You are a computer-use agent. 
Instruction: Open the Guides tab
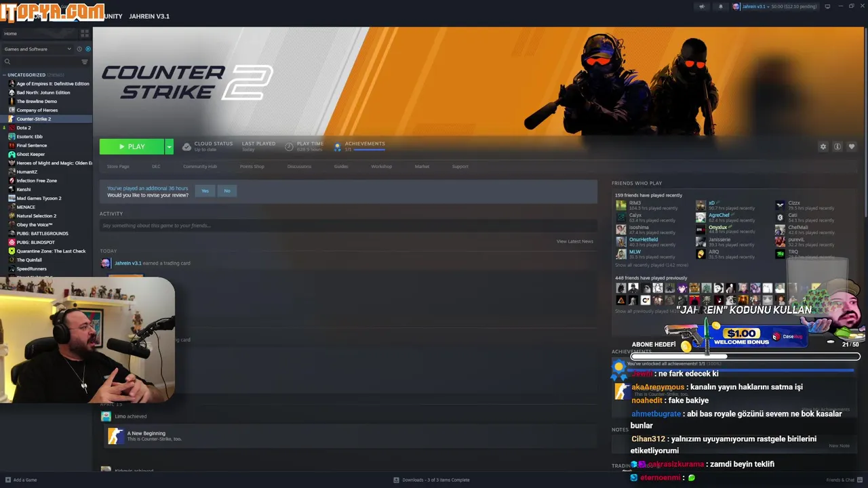pos(341,166)
